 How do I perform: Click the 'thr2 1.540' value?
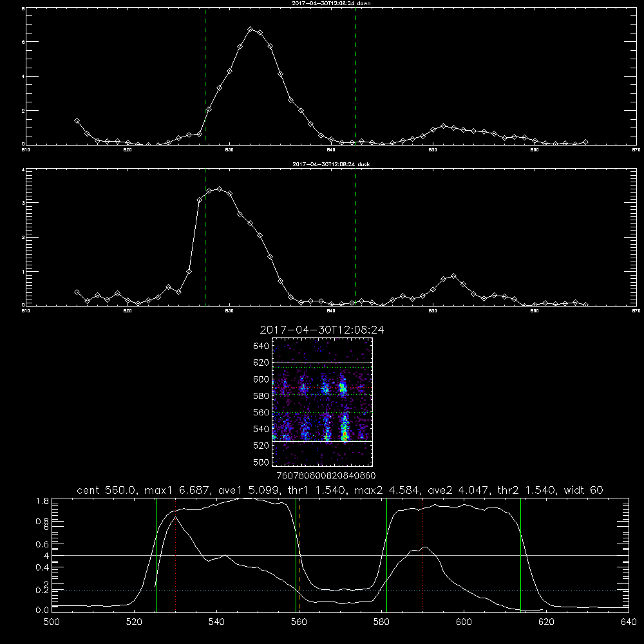527,490
